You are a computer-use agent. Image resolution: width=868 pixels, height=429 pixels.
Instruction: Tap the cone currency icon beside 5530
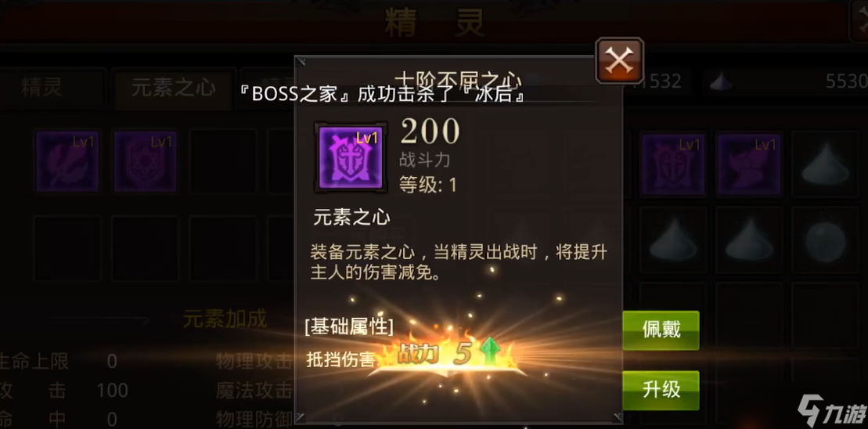coord(722,82)
